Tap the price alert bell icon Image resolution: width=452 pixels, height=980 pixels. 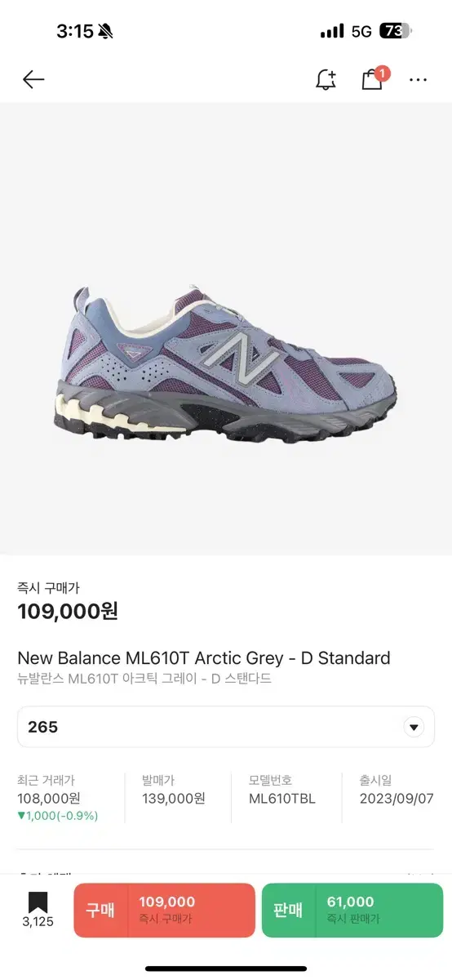tap(326, 79)
